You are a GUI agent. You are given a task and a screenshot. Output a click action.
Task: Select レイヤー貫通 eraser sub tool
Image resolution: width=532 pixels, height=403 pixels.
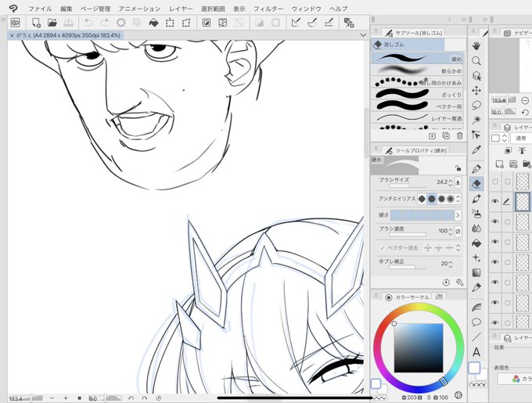417,117
